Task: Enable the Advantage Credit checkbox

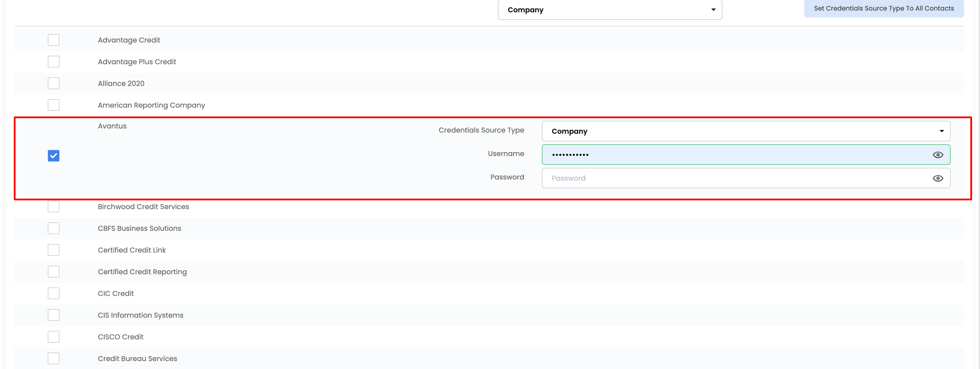Action: tap(54, 40)
